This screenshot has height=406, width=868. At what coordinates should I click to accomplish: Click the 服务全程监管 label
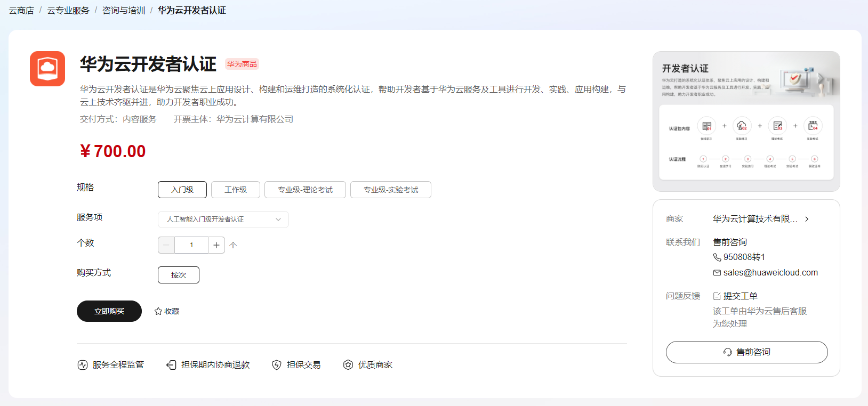(x=118, y=365)
